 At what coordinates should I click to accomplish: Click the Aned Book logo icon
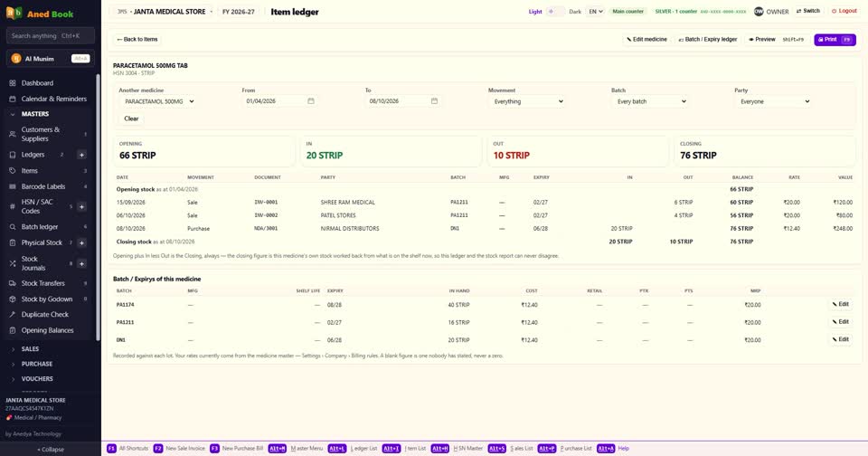click(14, 13)
